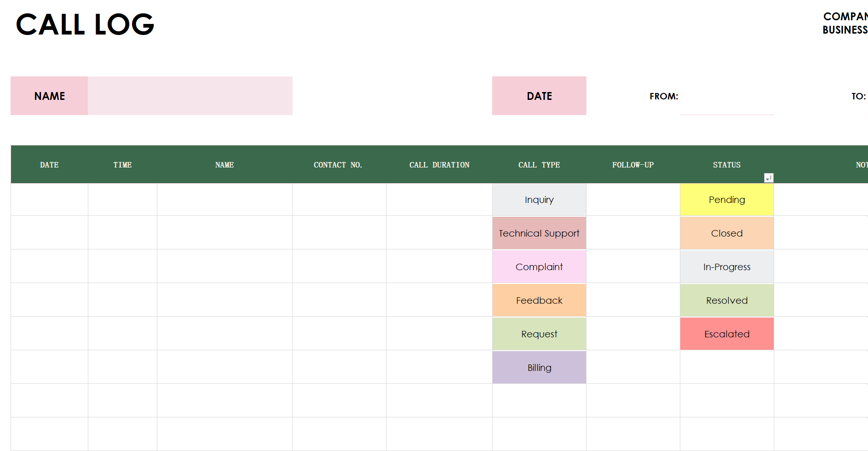Click the DATE cell in the Inquiry row
The height and width of the screenshot is (451, 868).
[49, 200]
